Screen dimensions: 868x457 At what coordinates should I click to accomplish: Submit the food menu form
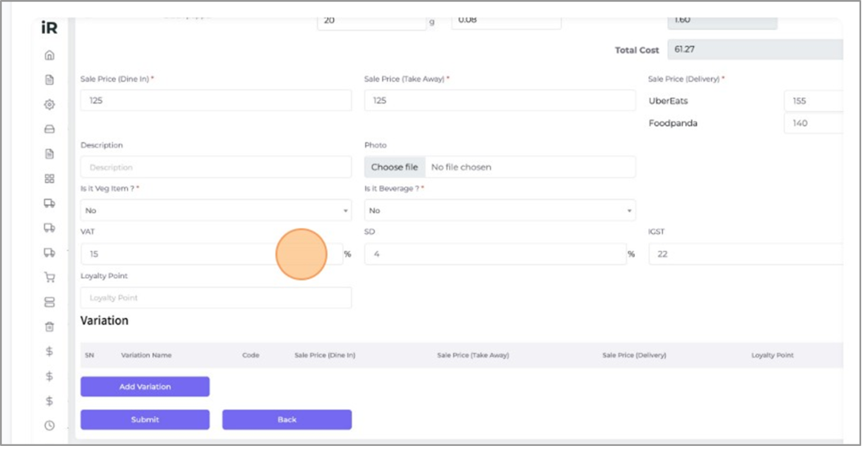tap(145, 420)
